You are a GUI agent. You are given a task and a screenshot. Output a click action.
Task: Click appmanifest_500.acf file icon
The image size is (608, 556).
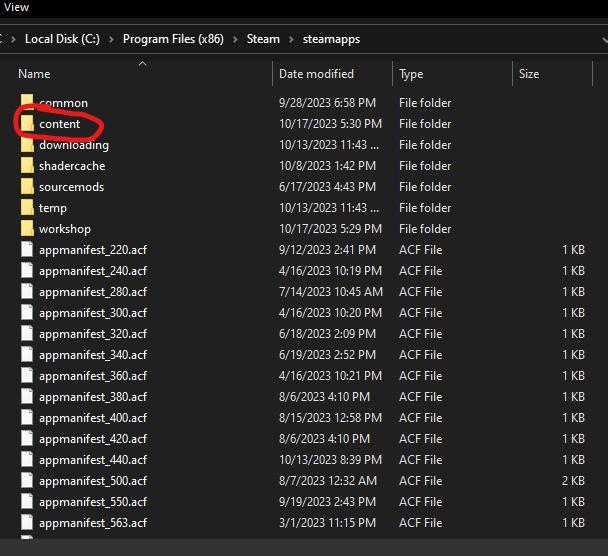pos(27,480)
